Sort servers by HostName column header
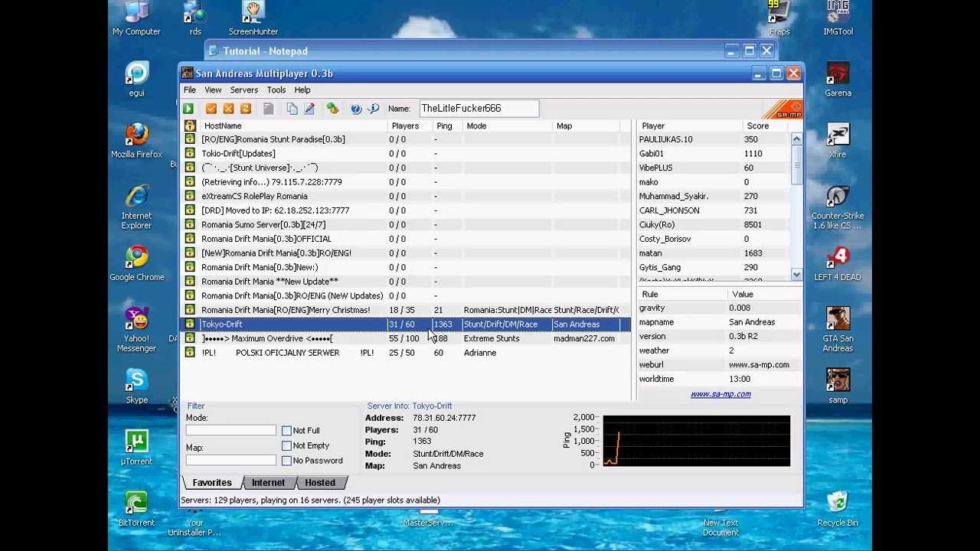 click(292, 126)
